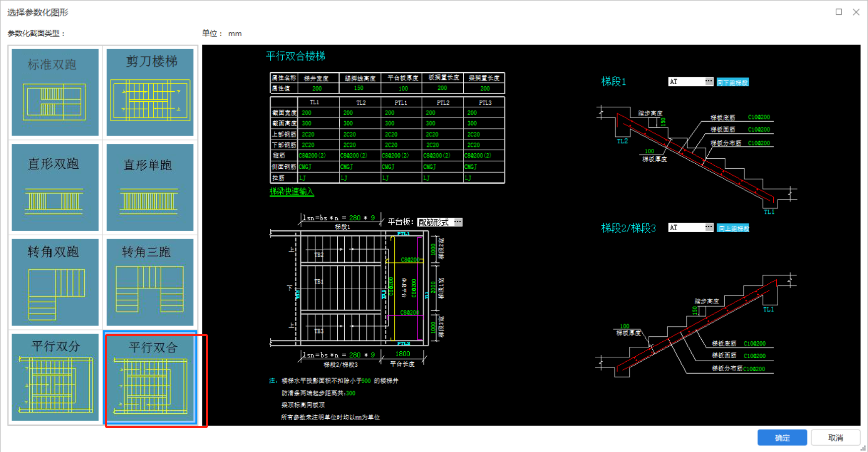Edit 平台板厚度 value 100
Viewport: 868px width, 452px height.
[403, 89]
